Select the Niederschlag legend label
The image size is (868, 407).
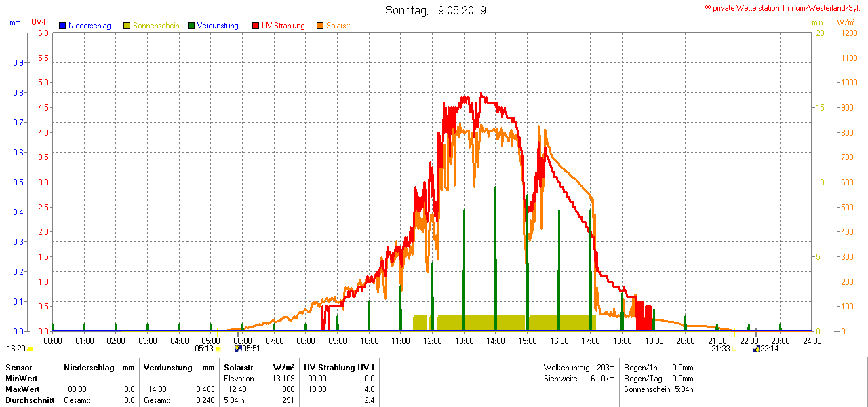pos(90,26)
